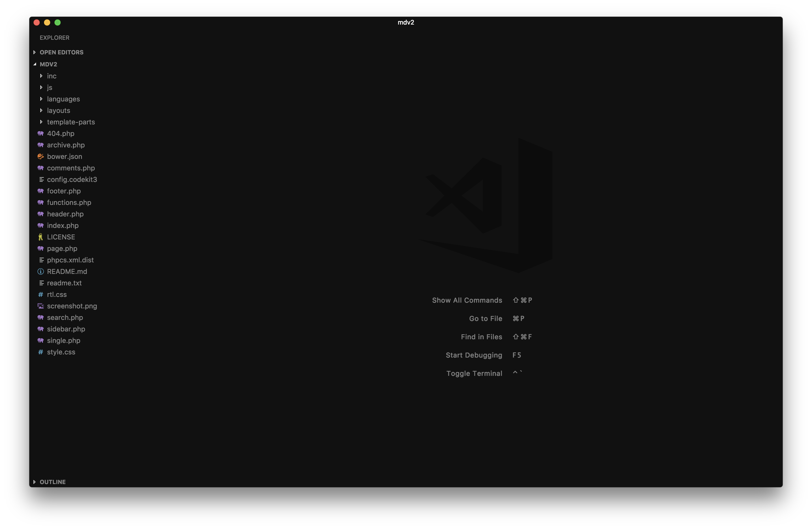Click the PHP icon beside footer.php
This screenshot has height=529, width=812.
[x=41, y=191]
